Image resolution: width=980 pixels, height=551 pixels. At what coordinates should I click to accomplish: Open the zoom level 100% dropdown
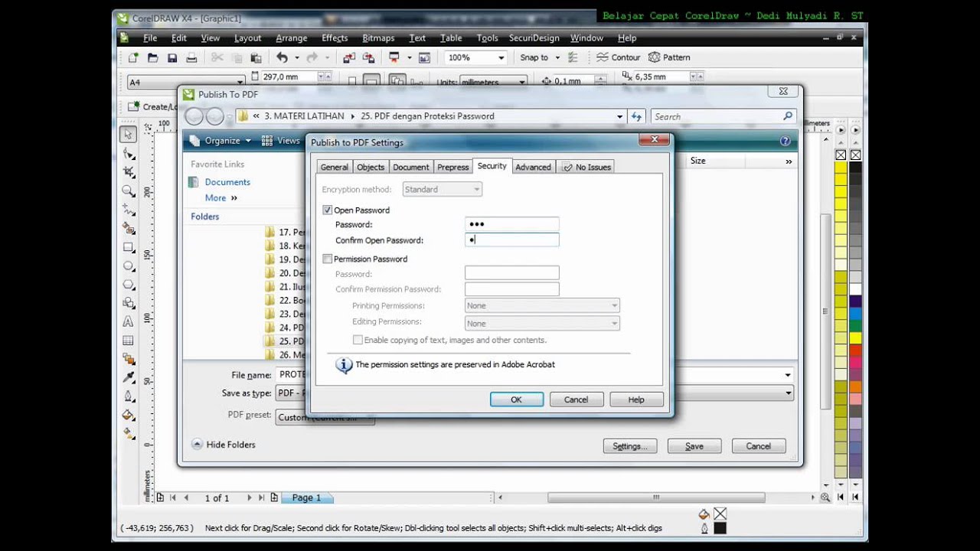coord(501,57)
